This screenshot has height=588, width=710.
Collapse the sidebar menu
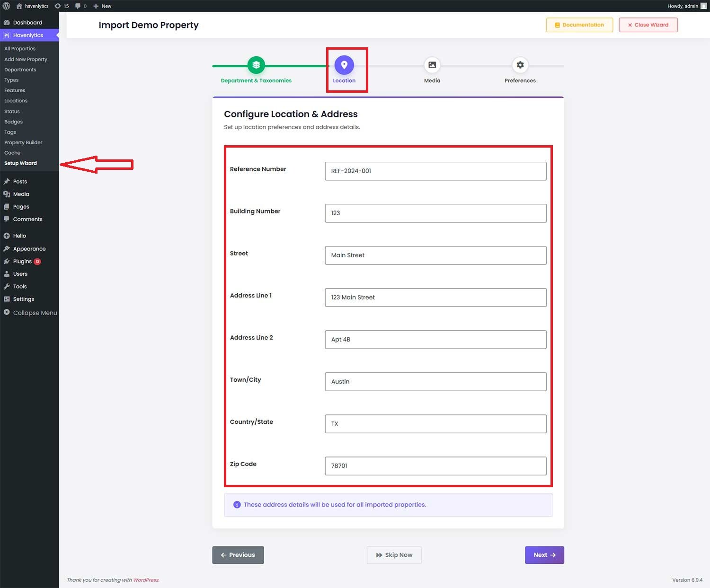click(30, 313)
